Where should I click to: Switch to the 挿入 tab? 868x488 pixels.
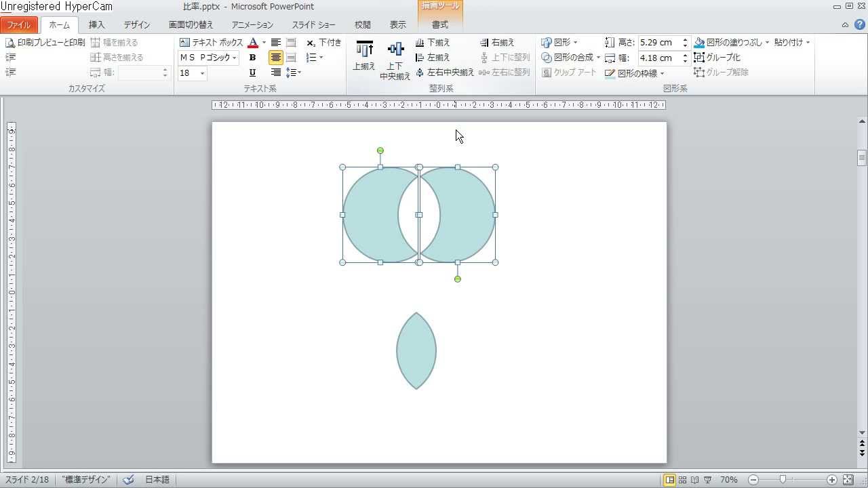pyautogui.click(x=97, y=24)
